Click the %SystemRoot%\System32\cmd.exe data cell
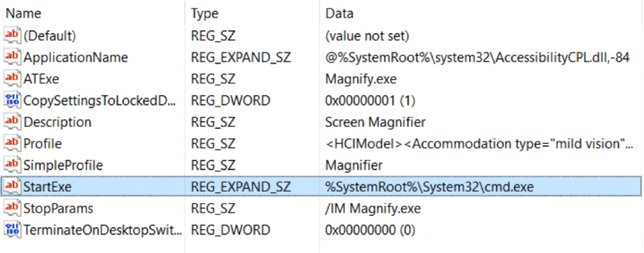The height and width of the screenshot is (253, 644). tap(429, 187)
